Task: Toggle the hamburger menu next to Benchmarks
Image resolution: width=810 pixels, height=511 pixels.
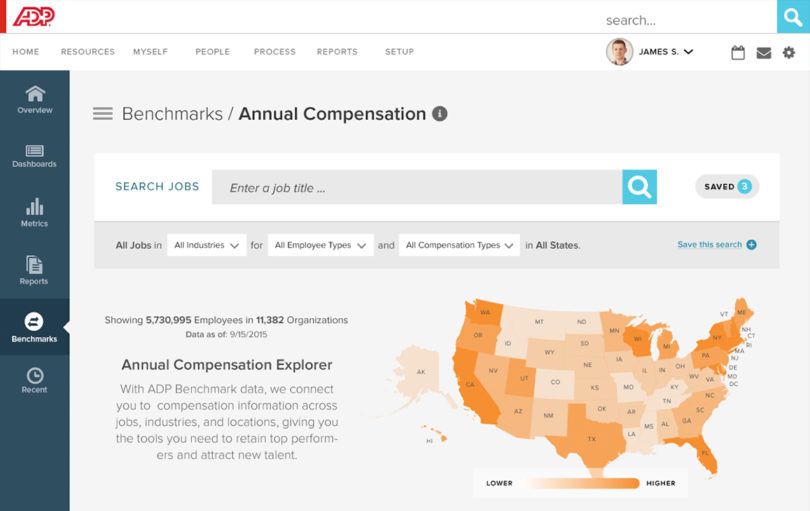Action: coord(102,114)
